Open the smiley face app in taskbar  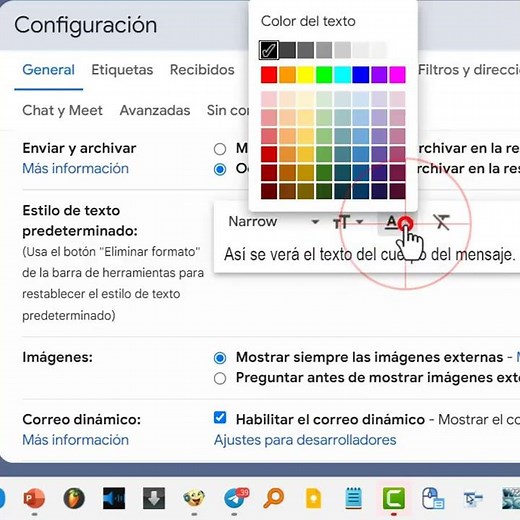point(194,498)
